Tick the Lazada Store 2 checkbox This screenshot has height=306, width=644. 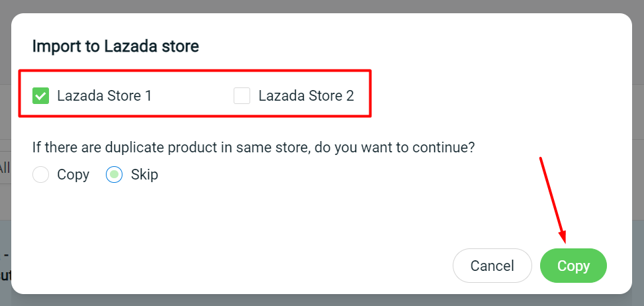tap(242, 96)
